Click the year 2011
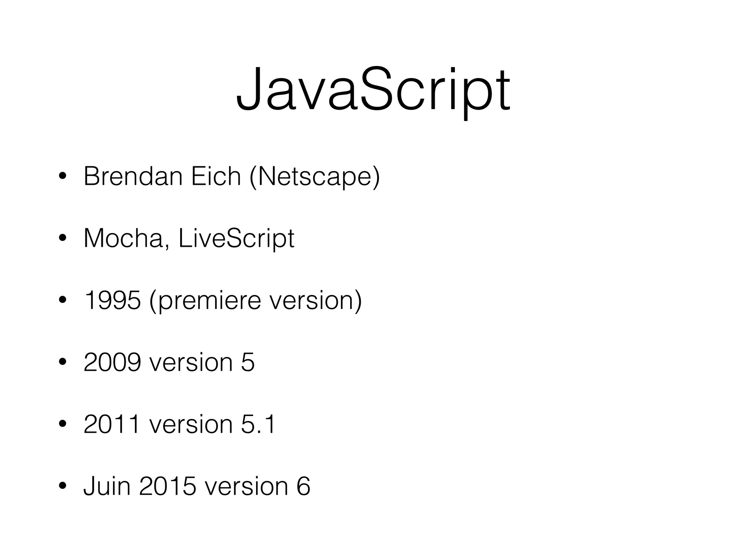747x560 pixels. [x=111, y=425]
